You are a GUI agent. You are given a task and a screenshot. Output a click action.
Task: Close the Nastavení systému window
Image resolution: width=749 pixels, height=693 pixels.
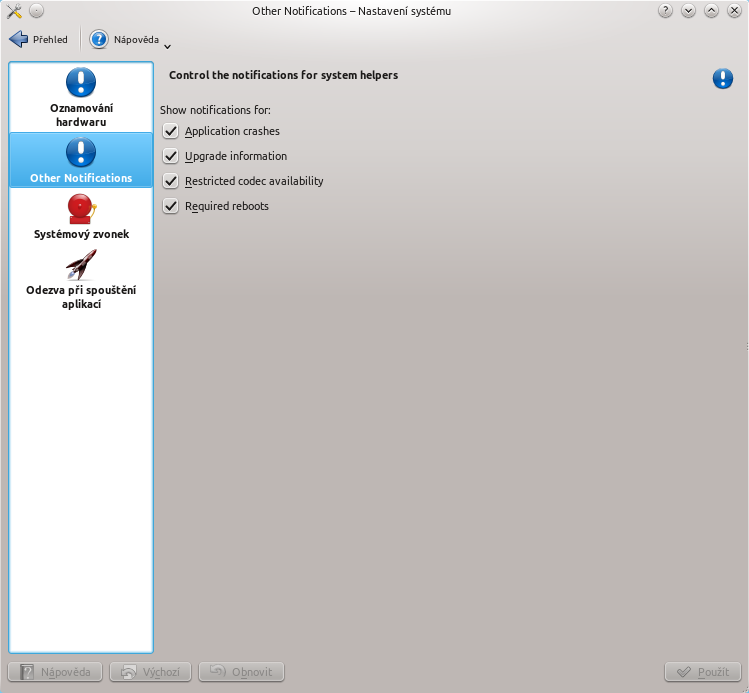point(734,11)
